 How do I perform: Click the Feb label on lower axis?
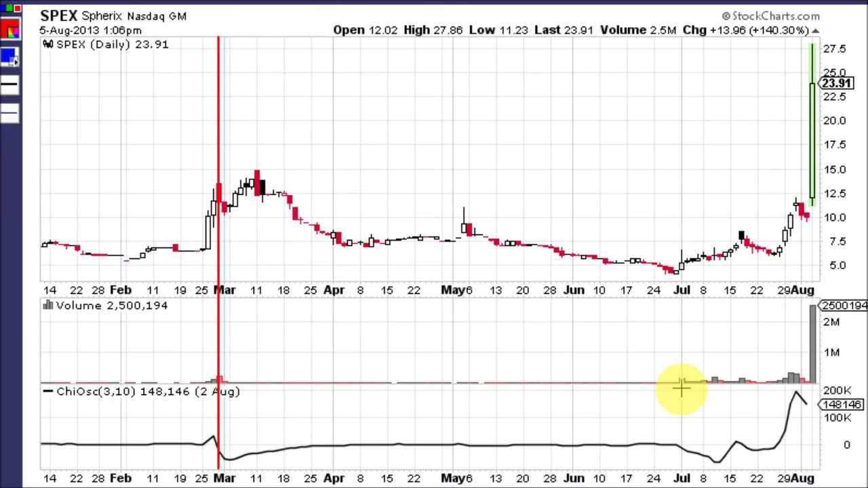[x=121, y=478]
